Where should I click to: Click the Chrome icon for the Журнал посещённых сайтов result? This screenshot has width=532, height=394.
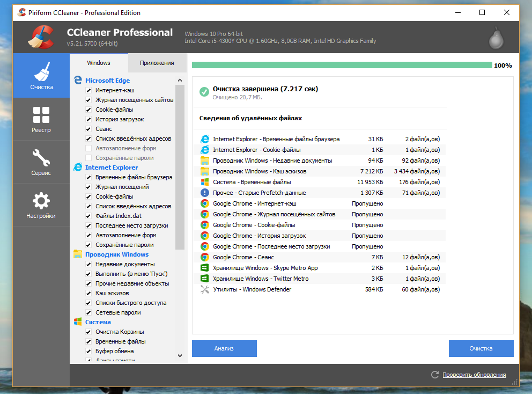point(204,214)
